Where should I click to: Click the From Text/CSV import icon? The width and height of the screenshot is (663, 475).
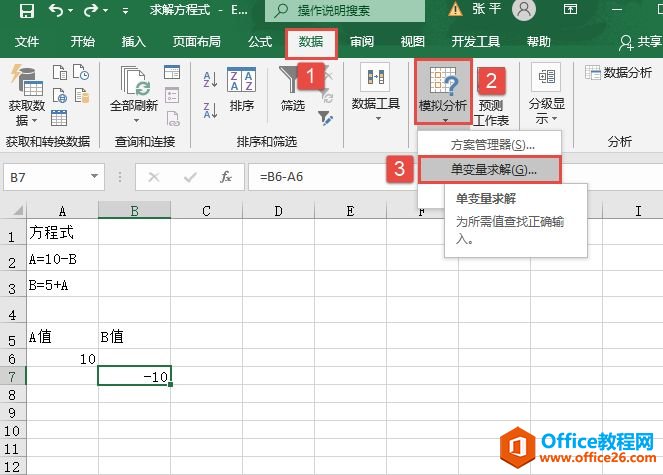[x=60, y=72]
